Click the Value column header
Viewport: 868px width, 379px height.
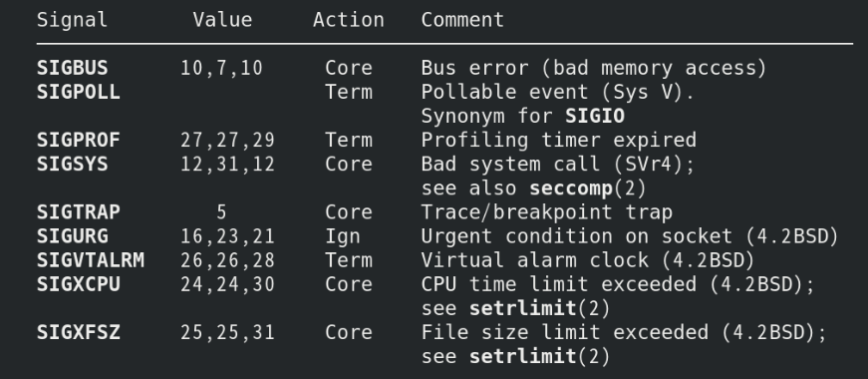click(222, 20)
